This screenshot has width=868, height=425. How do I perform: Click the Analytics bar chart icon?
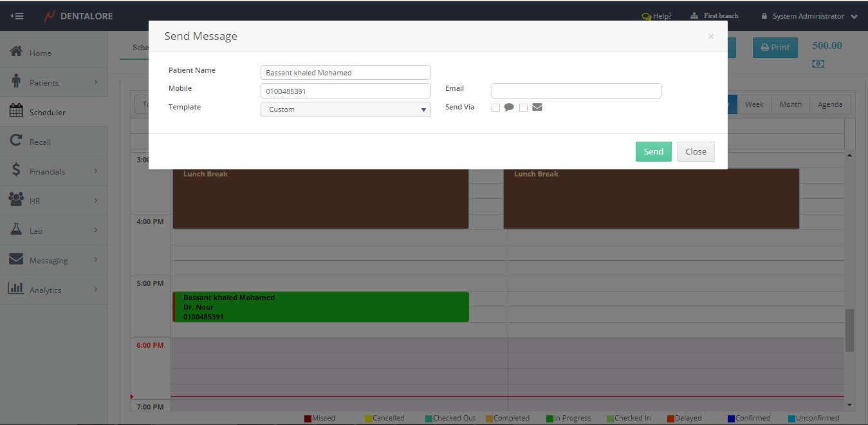[17, 289]
